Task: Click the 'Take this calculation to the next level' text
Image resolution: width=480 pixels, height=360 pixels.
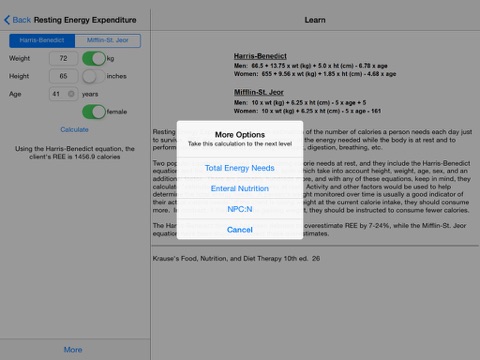Action: tap(240, 144)
